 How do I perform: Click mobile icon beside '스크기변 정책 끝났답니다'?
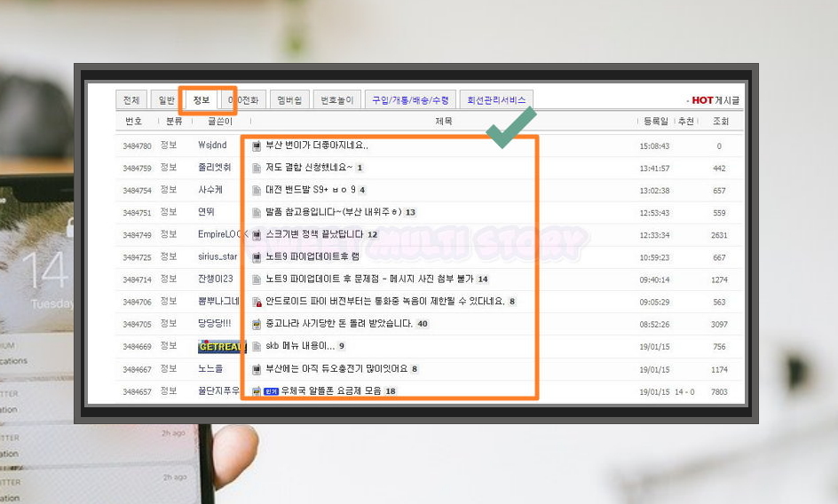click(257, 234)
